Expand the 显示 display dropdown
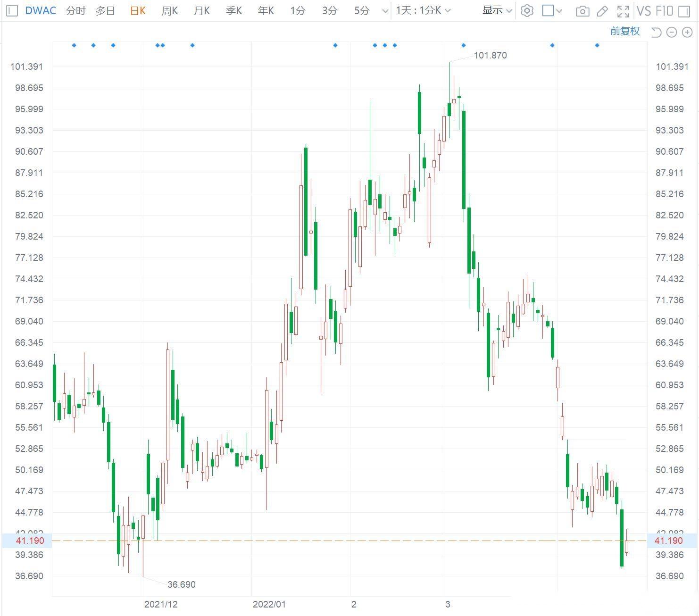The width and height of the screenshot is (699, 616). (x=497, y=10)
